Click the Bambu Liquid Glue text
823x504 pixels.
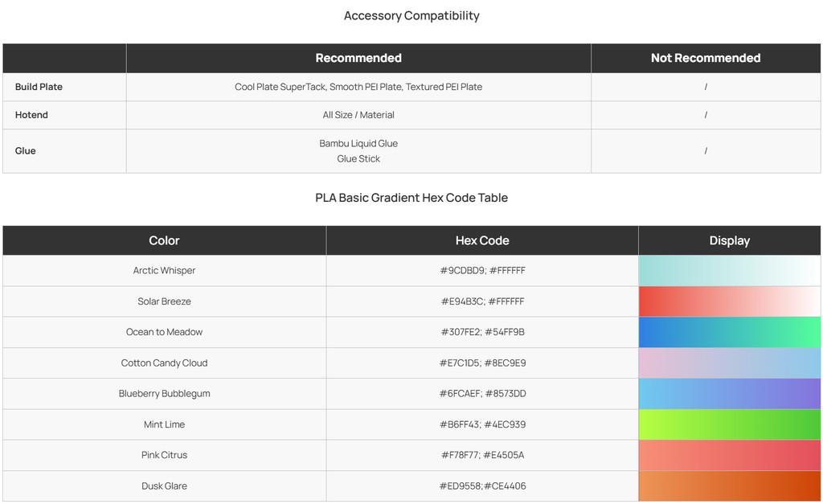coord(358,143)
